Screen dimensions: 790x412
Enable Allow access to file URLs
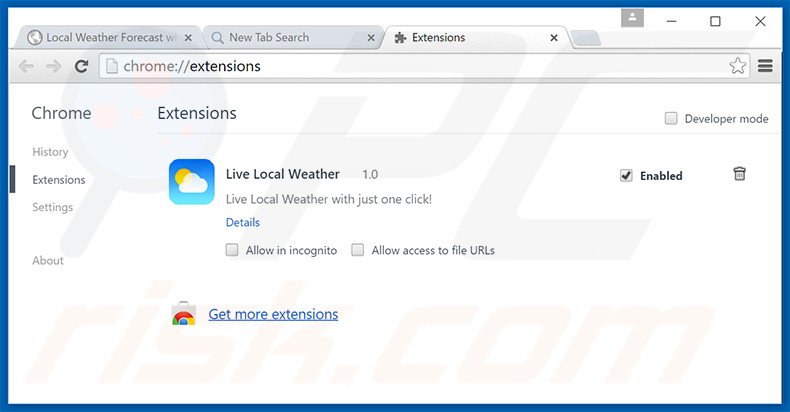358,250
